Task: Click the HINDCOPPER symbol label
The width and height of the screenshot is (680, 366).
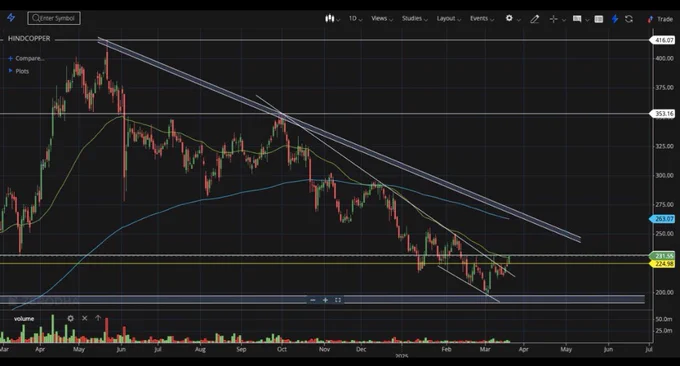Action: tap(29, 39)
